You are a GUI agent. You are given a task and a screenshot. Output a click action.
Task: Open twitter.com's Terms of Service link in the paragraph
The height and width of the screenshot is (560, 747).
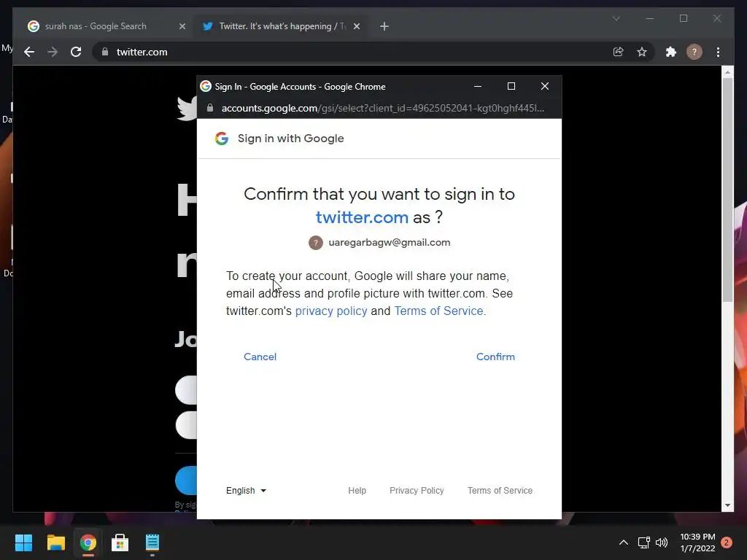tap(438, 311)
